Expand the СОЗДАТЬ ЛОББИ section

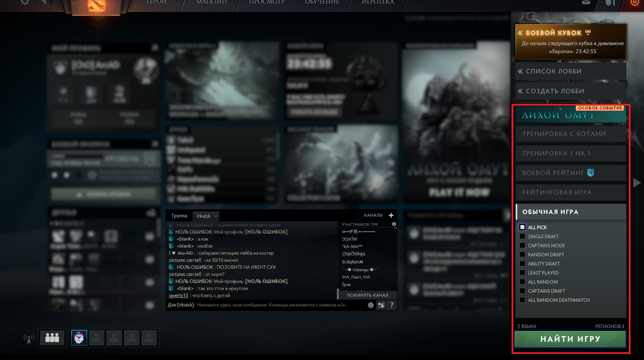pyautogui.click(x=571, y=91)
